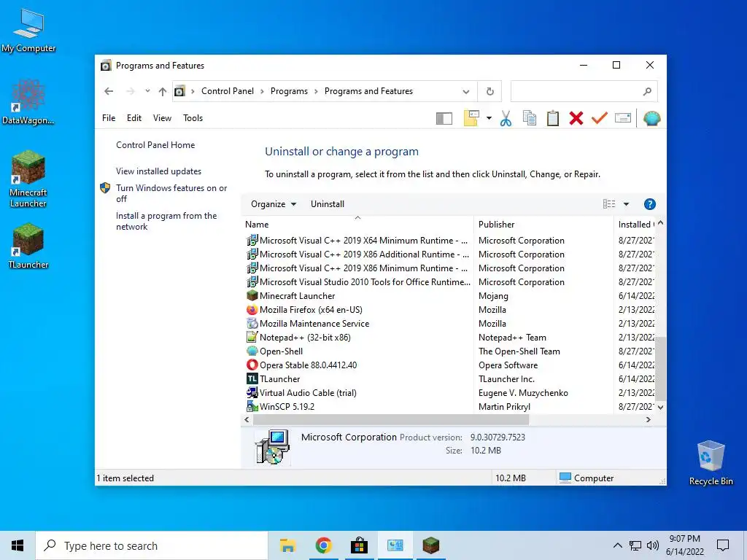Viewport: 747px width, 560px height.
Task: Click the Cut scissors toolbar icon
Action: click(506, 119)
